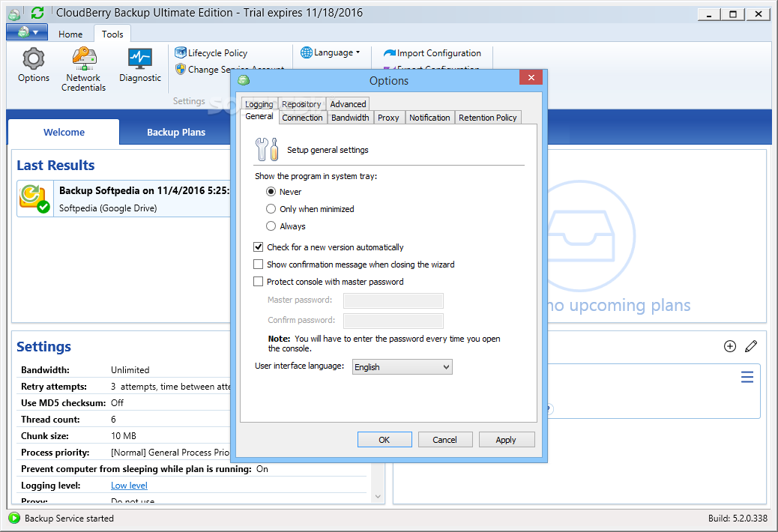Click the Backup Service started status icon
778x532 pixels.
coord(14,518)
